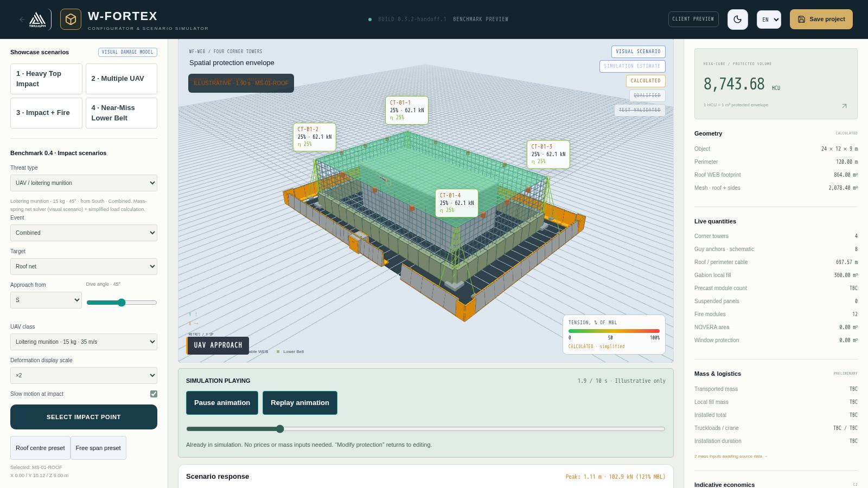Click Save project button

pos(821,20)
